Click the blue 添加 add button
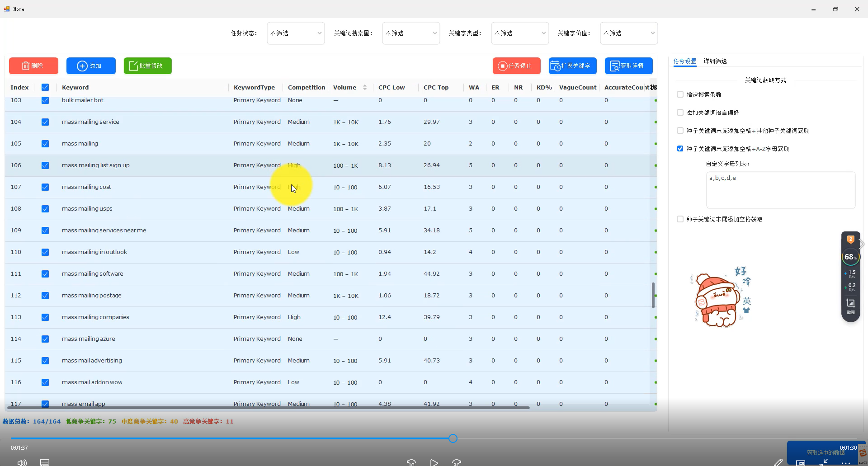 tap(91, 66)
